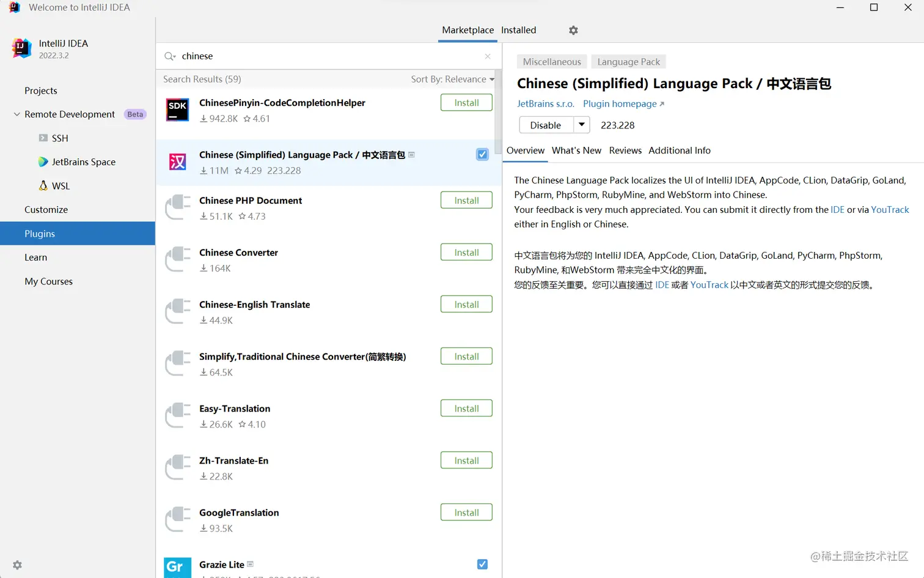Select Plugins in the sidebar
The width and height of the screenshot is (924, 578).
(x=78, y=234)
